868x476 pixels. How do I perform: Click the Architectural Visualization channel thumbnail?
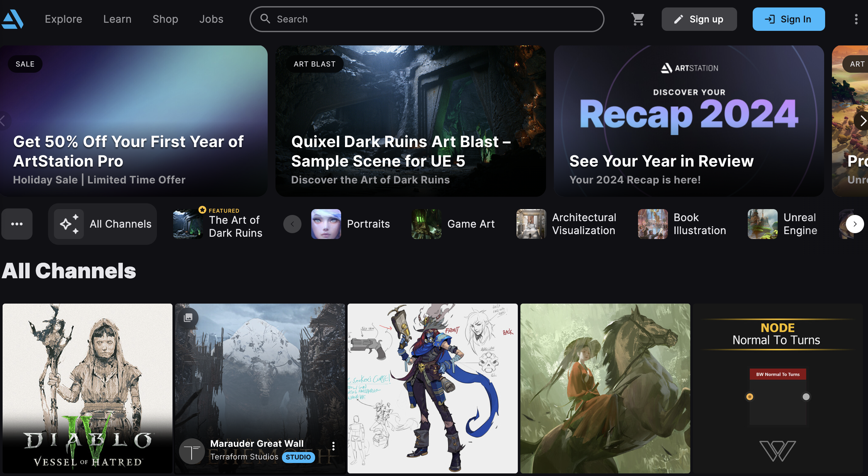pos(531,224)
